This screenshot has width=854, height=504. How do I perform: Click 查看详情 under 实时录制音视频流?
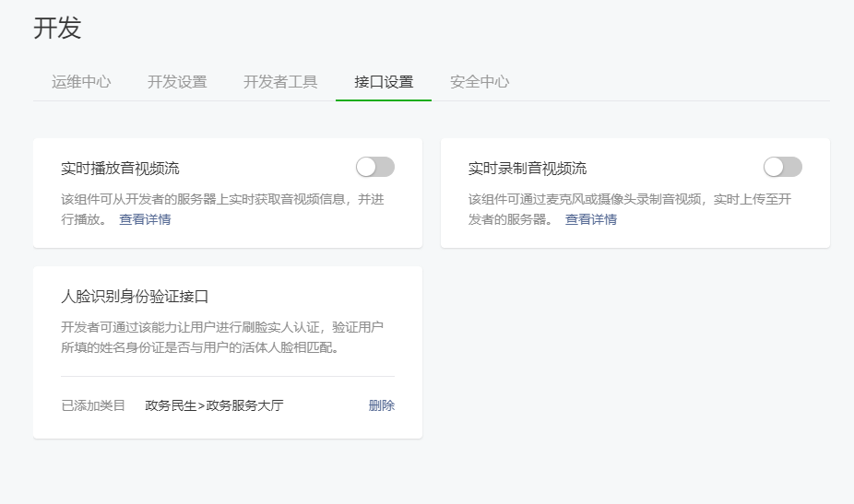(x=591, y=219)
